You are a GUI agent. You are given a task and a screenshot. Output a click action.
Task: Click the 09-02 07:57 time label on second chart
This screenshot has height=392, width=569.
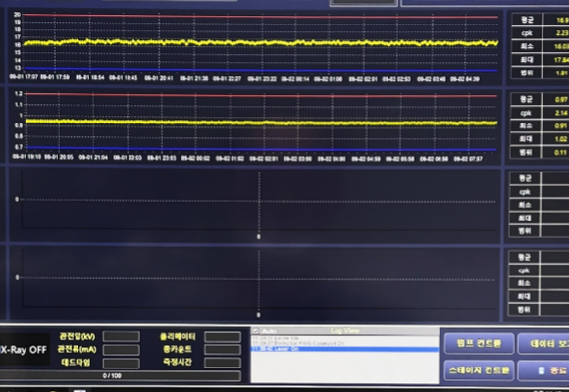[468, 159]
